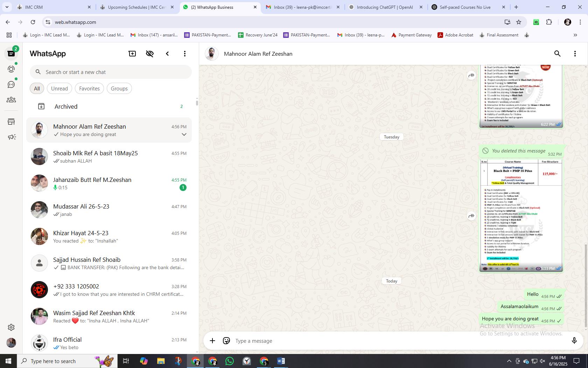Viewport: 588px width, 368px height.
Task: Forward the upper fee structure image
Action: coord(471,75)
